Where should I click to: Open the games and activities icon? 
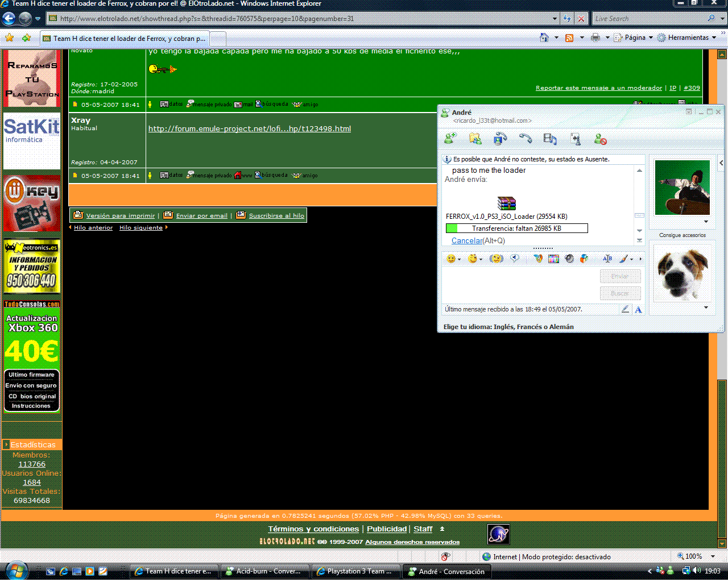(575, 139)
